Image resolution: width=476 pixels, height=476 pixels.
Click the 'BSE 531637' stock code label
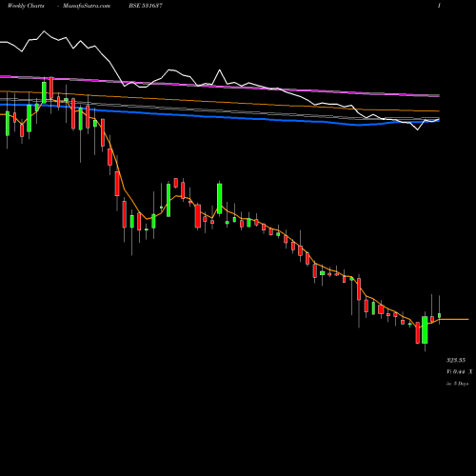click(x=146, y=6)
